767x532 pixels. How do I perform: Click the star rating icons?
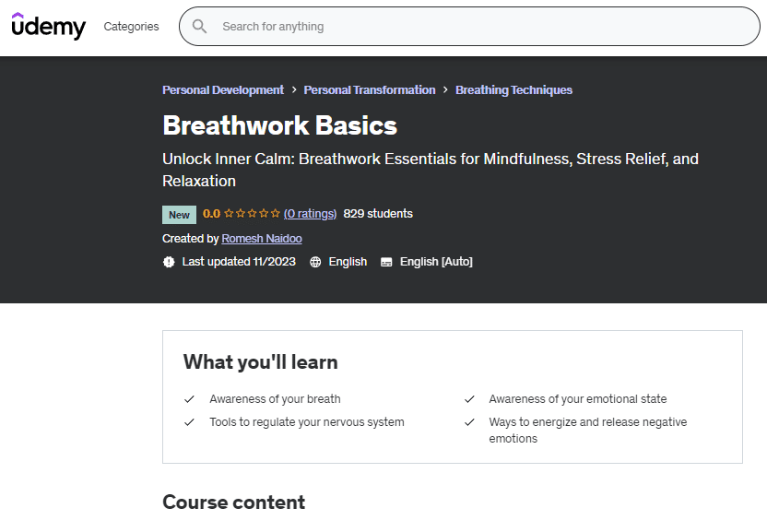(252, 214)
